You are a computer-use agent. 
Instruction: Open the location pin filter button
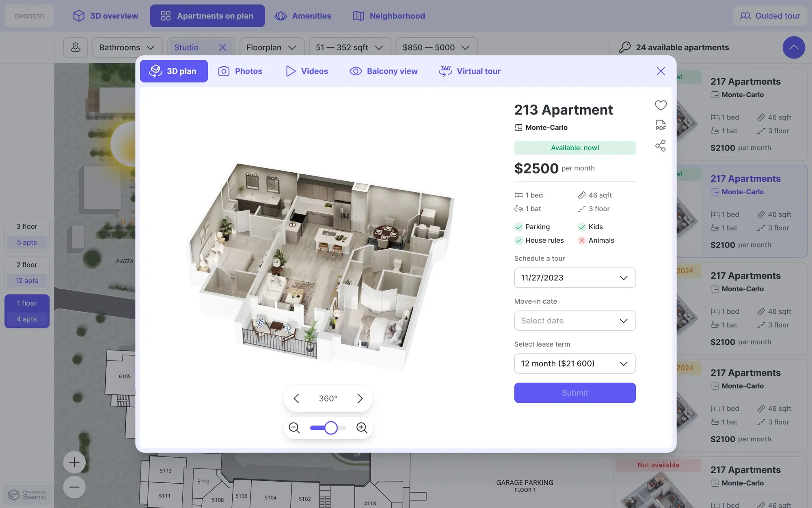click(x=76, y=48)
